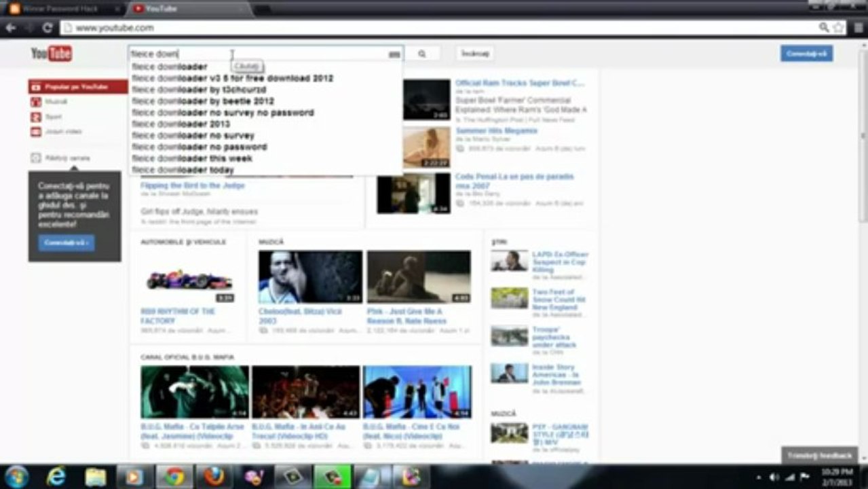Open 'Official Ram Trucks Super Bowl' video link
The height and width of the screenshot is (489, 868).
tap(520, 83)
